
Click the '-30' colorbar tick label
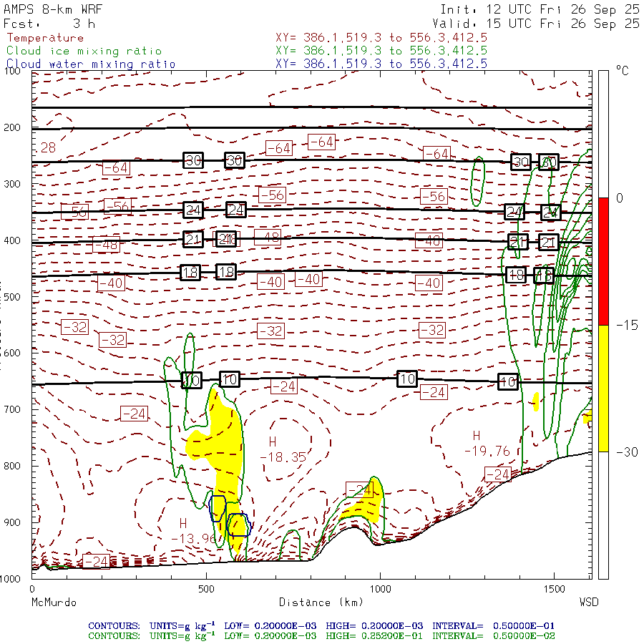627,452
